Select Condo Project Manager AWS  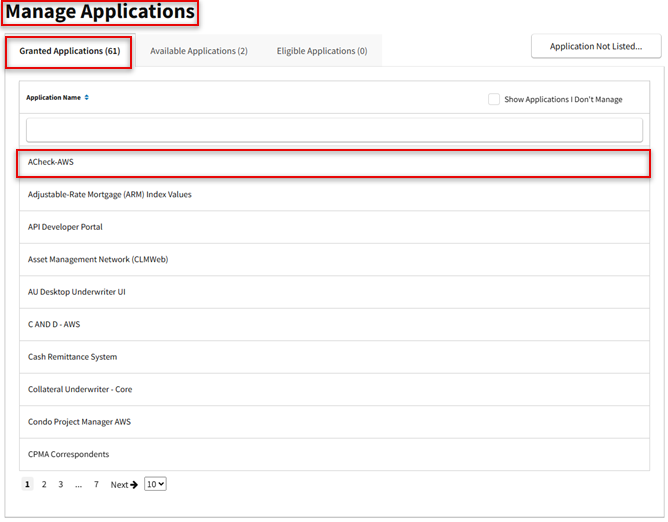click(x=334, y=422)
